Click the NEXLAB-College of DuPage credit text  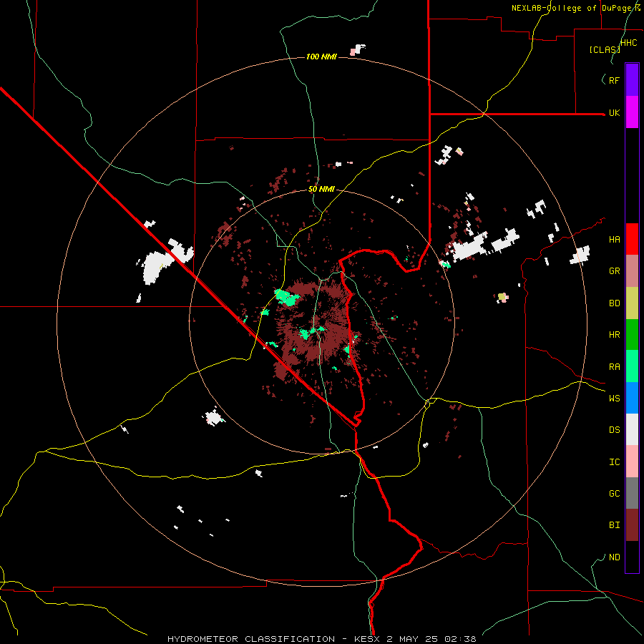click(x=576, y=8)
